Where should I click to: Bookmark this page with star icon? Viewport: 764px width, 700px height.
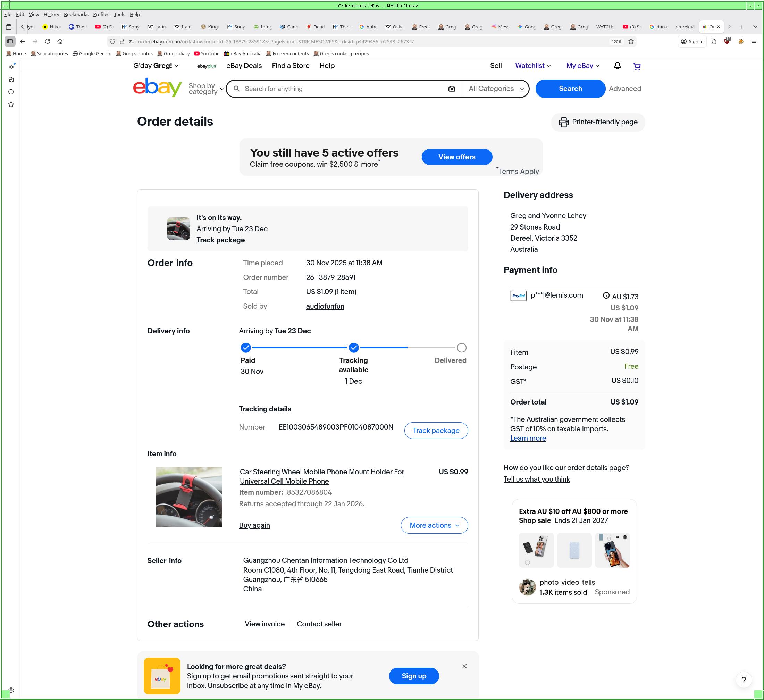pos(631,41)
